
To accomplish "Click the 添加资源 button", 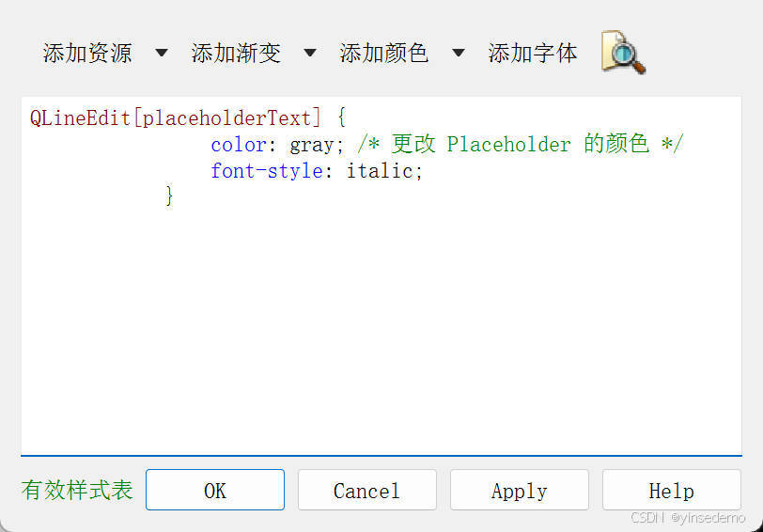I will 87,53.
